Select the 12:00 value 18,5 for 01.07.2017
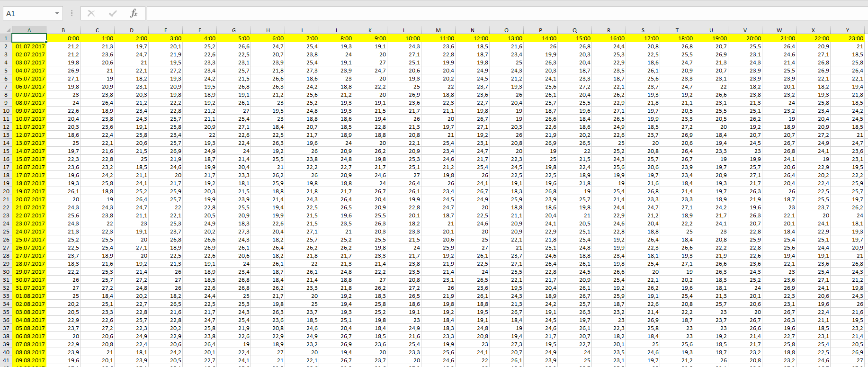The height and width of the screenshot is (367, 868). point(473,46)
